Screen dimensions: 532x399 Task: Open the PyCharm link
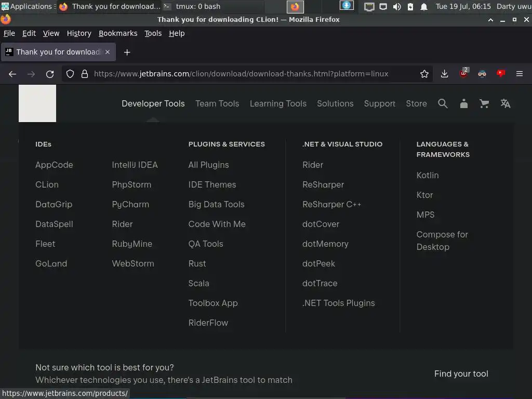point(130,204)
